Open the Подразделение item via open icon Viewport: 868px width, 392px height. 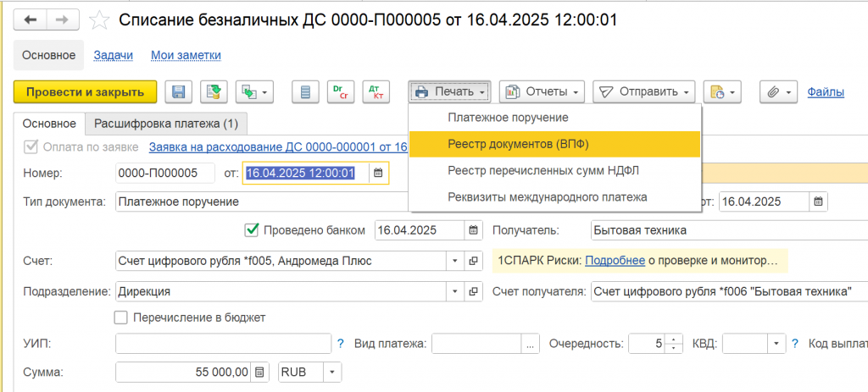[x=473, y=290]
